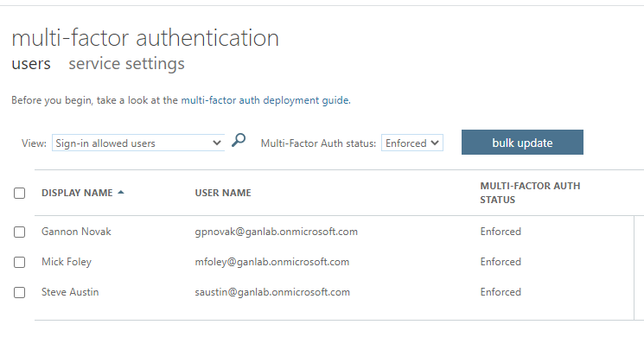Click the Display Name sort arrow
The width and height of the screenshot is (644, 350).
[x=121, y=193]
